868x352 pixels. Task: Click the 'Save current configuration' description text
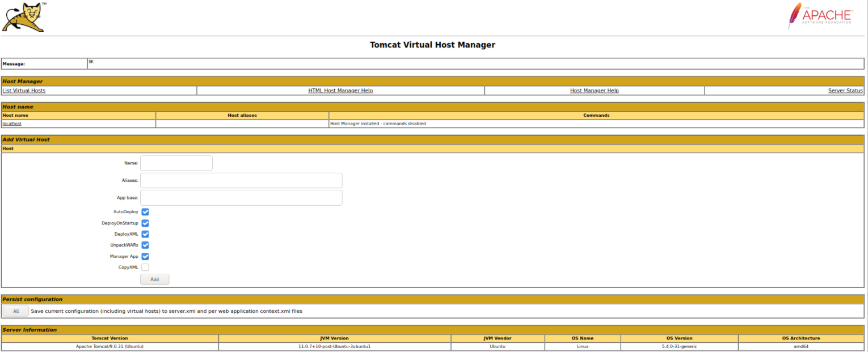point(166,311)
